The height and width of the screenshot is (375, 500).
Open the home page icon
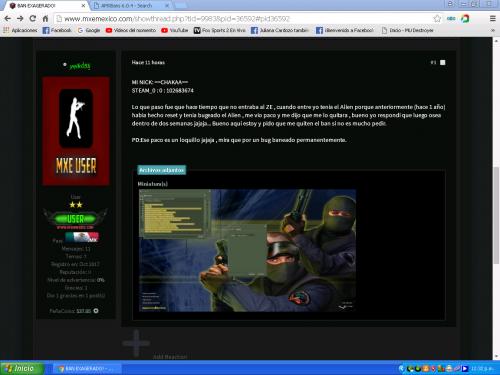45,19
